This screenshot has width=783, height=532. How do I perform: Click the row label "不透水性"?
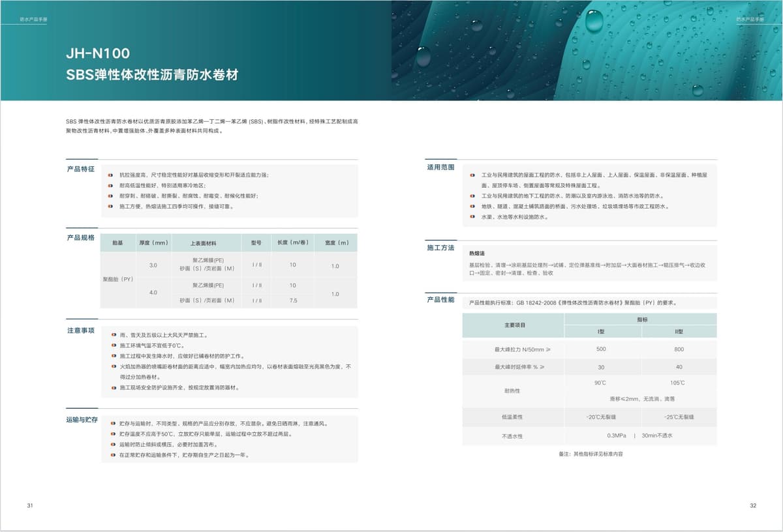pyautogui.click(x=512, y=436)
